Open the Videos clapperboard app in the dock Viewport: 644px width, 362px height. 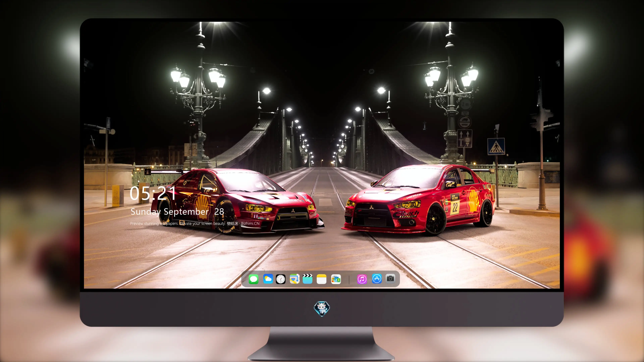[308, 279]
